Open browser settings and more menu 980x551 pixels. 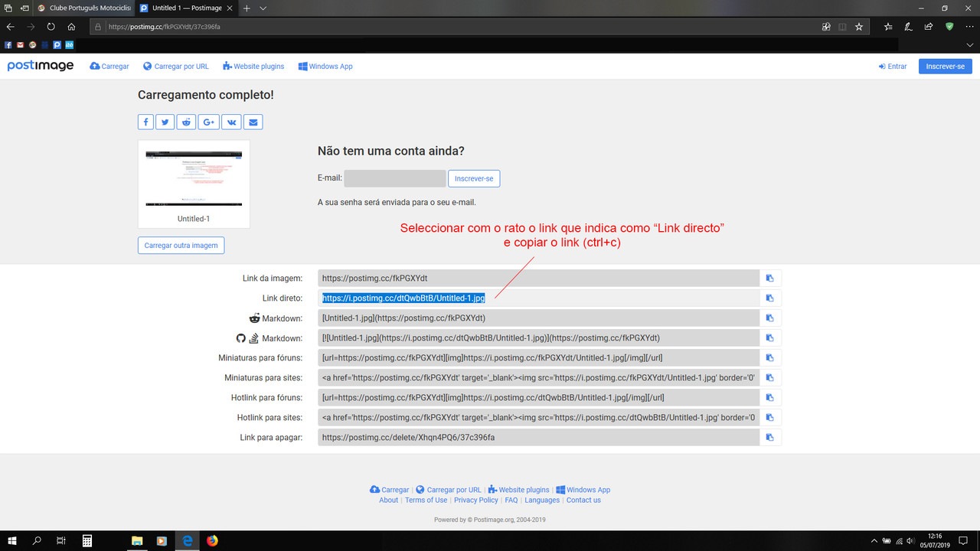coord(969,26)
